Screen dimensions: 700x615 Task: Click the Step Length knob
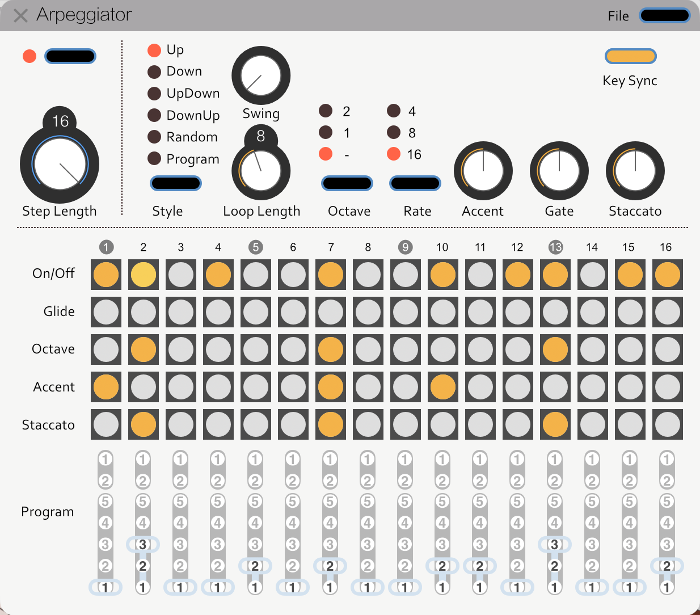60,164
